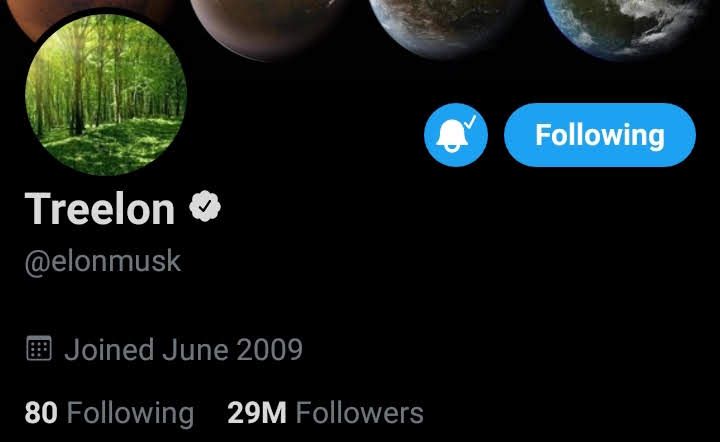Click the small checkmark on the bell icon
Screen dimensions: 720x442
pyautogui.click(x=470, y=122)
